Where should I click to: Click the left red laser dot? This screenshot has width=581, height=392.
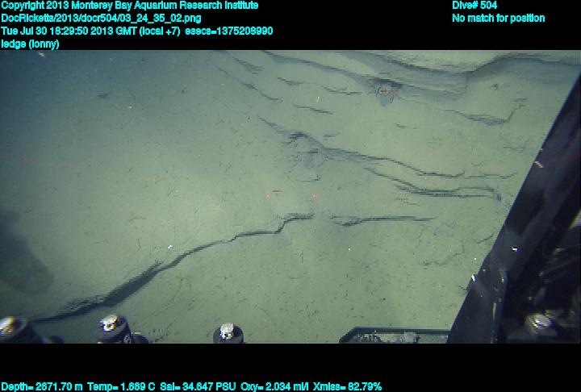click(268, 195)
